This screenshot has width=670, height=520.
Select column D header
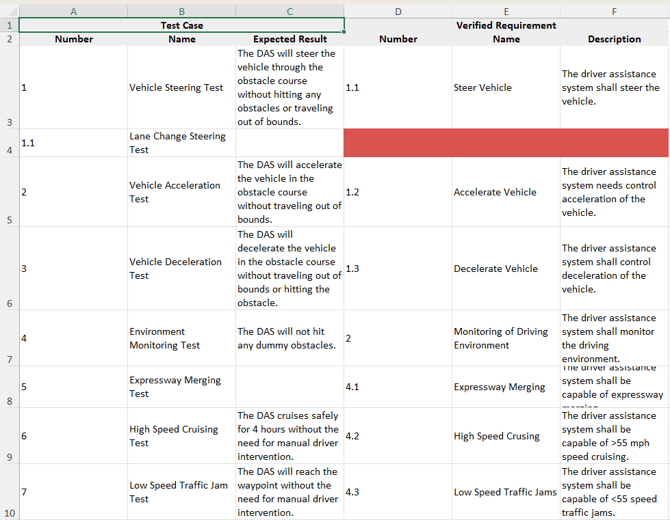click(x=398, y=12)
